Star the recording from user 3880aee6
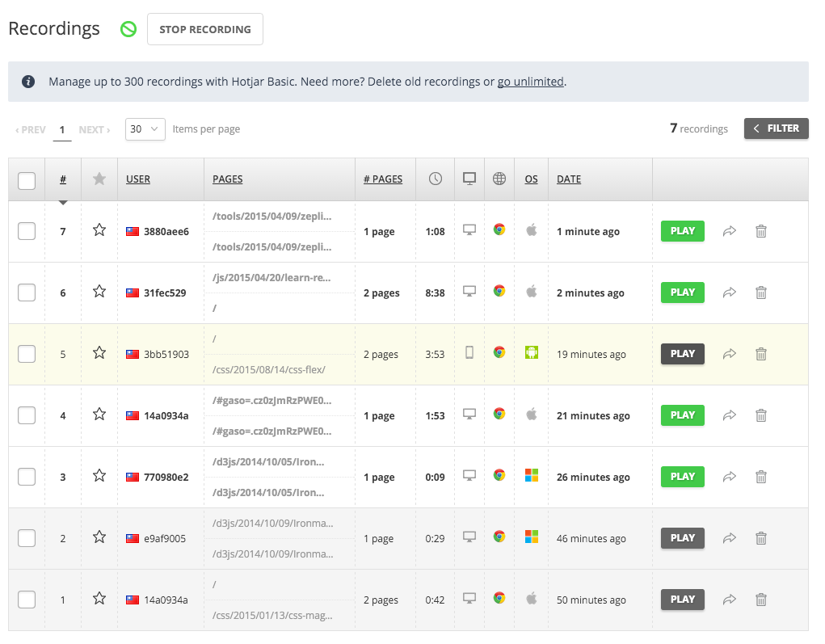The height and width of the screenshot is (644, 825). (x=99, y=230)
